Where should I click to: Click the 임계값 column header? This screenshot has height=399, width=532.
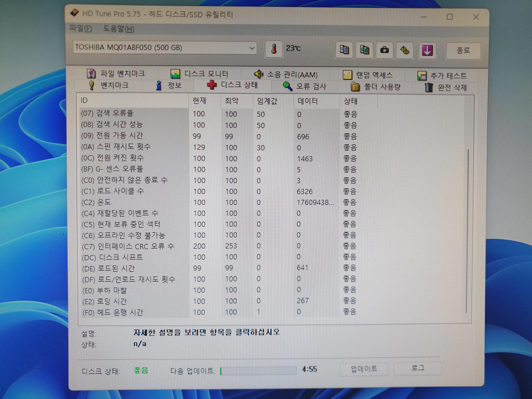274,101
